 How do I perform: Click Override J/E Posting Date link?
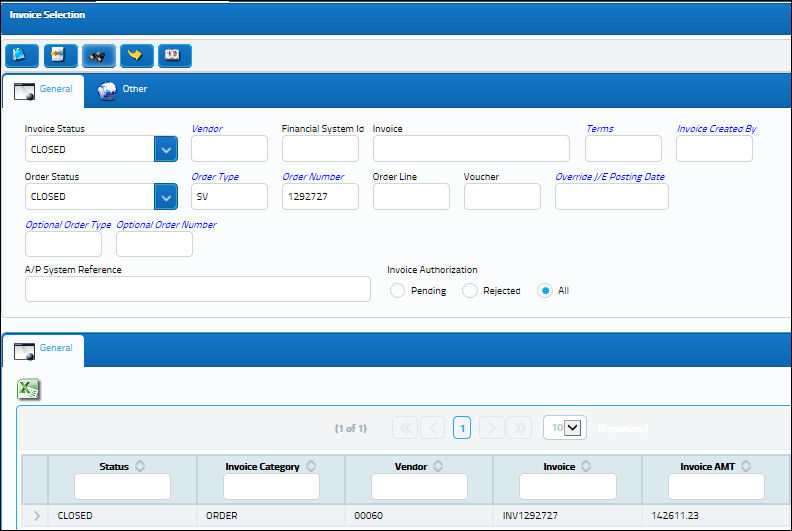pyautogui.click(x=610, y=177)
